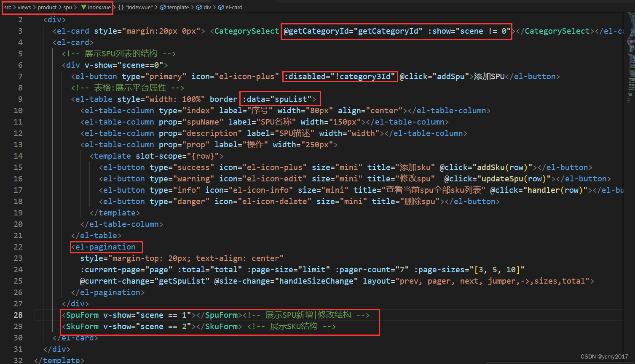Image resolution: width=635 pixels, height=364 pixels.
Task: Select the 'el-card' symbol breadcrumb
Action: pos(230,7)
